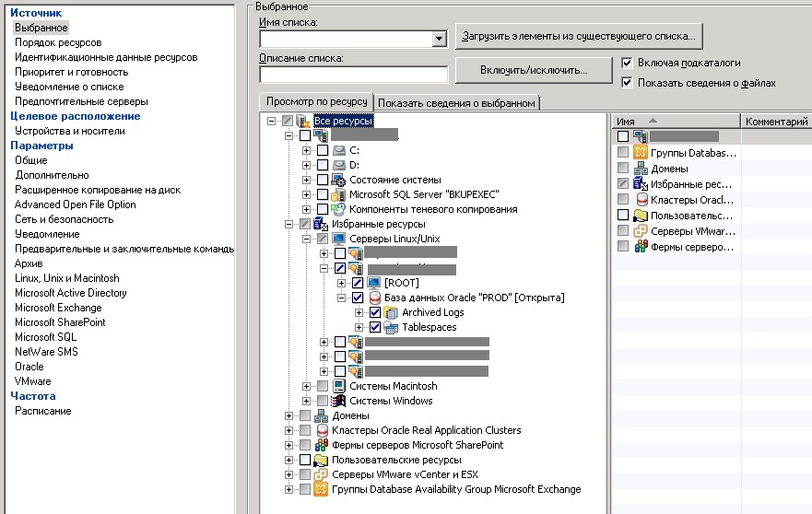Screen dimensions: 812x514
Task: Click the Archived Logs icon
Action: pyautogui.click(x=391, y=312)
